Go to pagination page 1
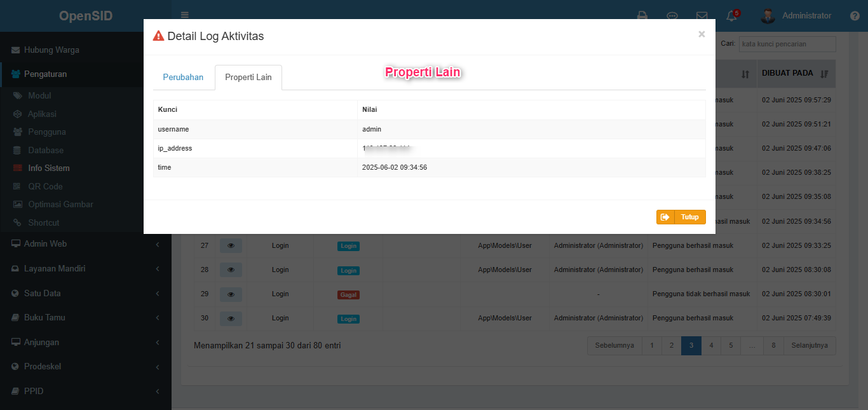Screen dimensions: 868x410 (651, 345)
